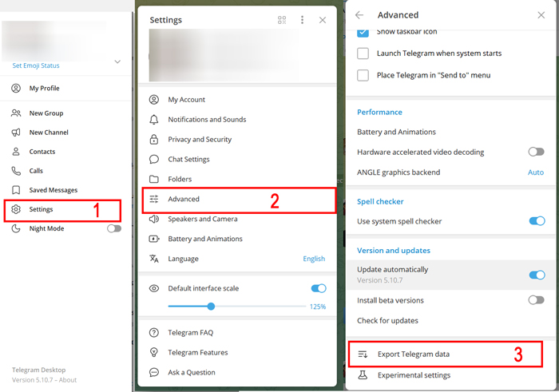Enable Hardware accelerated video decoding switch
The image size is (559, 392).
point(537,152)
